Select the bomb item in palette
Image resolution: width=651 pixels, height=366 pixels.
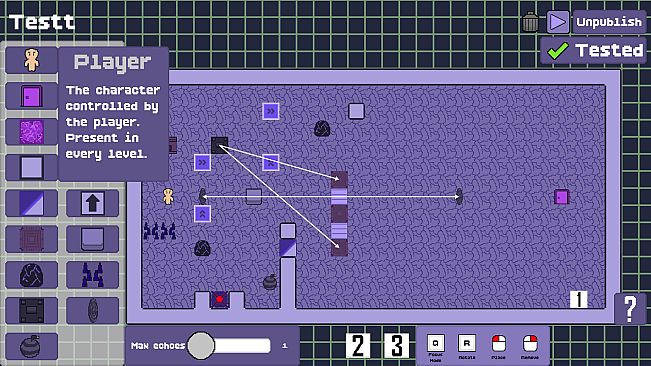32,346
